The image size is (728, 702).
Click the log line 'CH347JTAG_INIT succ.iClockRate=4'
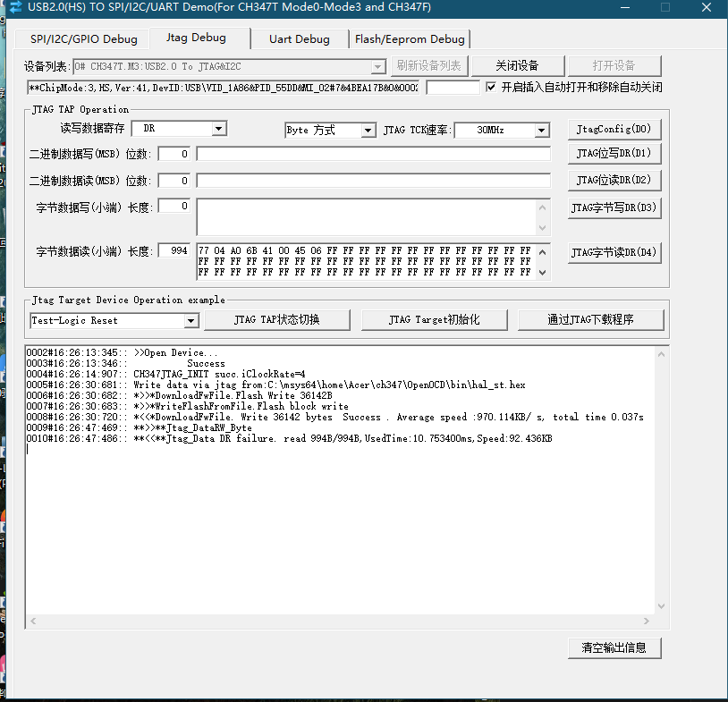[x=165, y=374]
